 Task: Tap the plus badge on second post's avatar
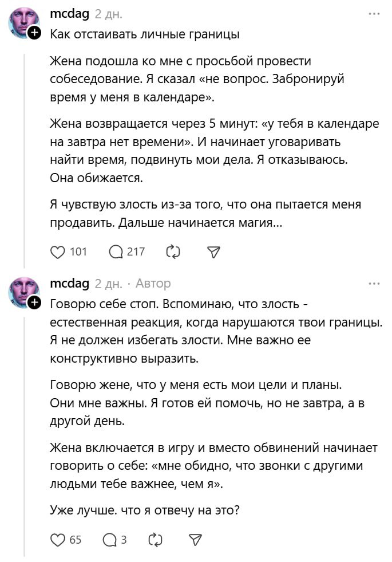pos(34,303)
